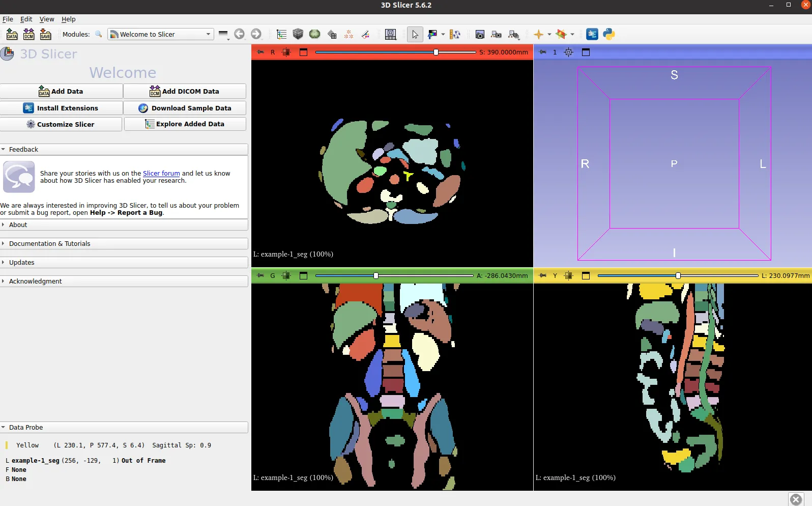
Task: Toggle pin on the Red slice view
Action: pyautogui.click(x=260, y=52)
